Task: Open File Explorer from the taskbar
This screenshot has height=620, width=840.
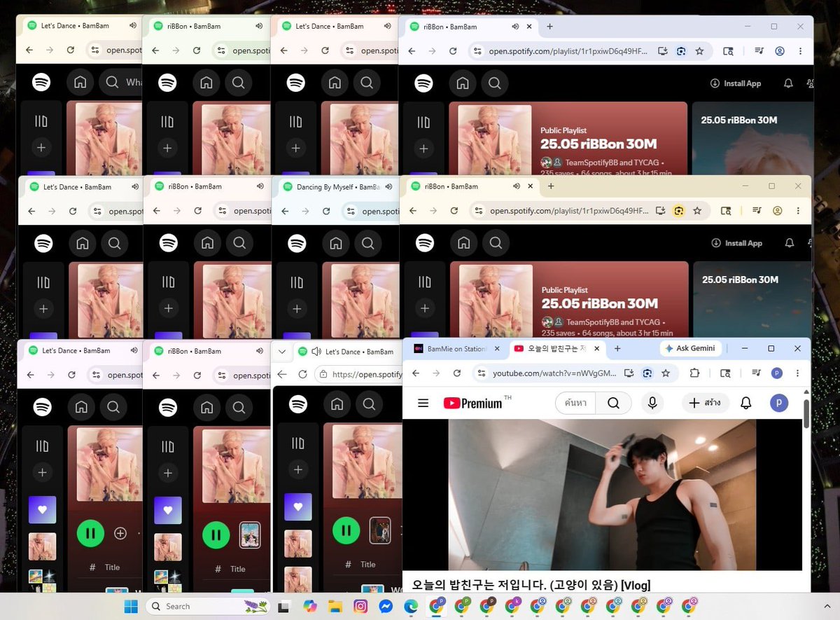Action: pos(335,607)
